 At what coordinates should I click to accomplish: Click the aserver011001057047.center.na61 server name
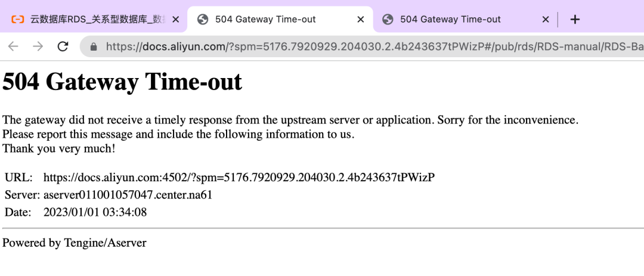click(x=128, y=195)
